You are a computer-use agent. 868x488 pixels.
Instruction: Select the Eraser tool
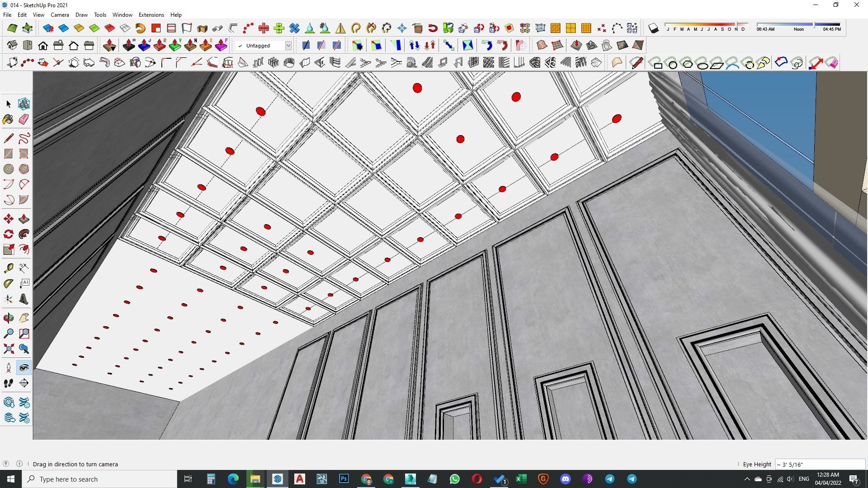pyautogui.click(x=24, y=119)
